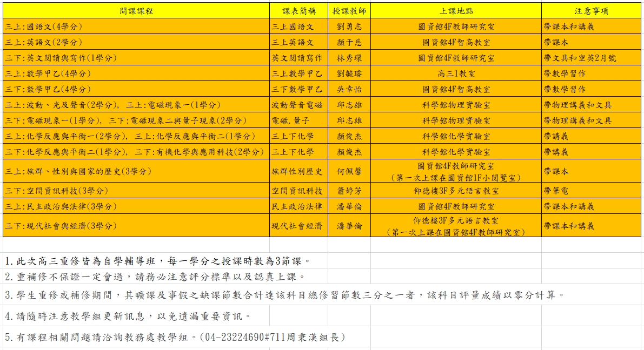This screenshot has width=644, height=350.
Task: Click note 帶課本 in 英語文 row
Action: click(591, 42)
